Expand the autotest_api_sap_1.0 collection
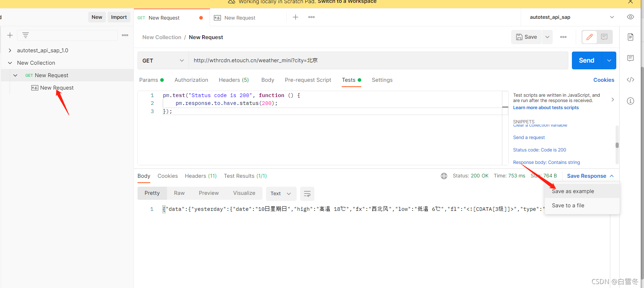644x288 pixels. point(10,50)
